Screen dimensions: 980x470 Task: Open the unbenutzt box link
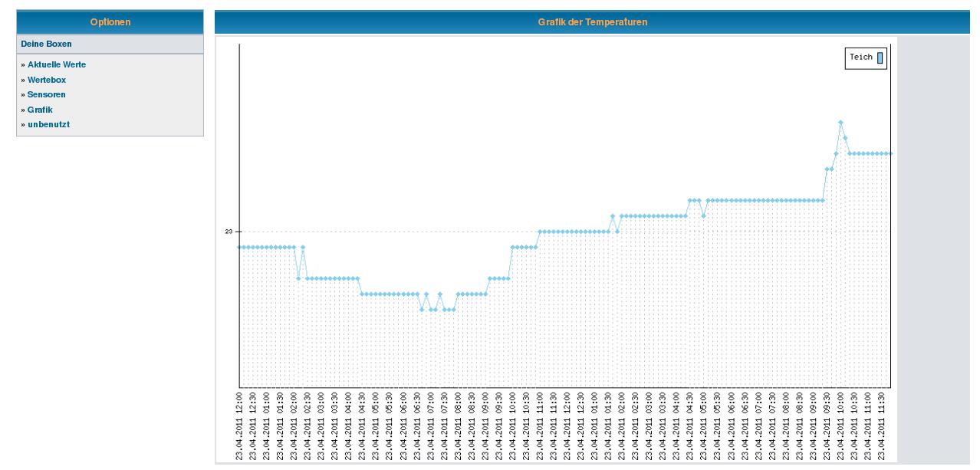(48, 124)
